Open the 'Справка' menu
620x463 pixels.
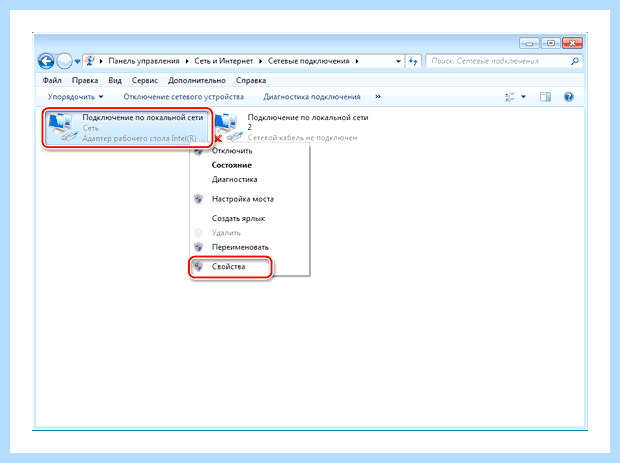(x=251, y=80)
